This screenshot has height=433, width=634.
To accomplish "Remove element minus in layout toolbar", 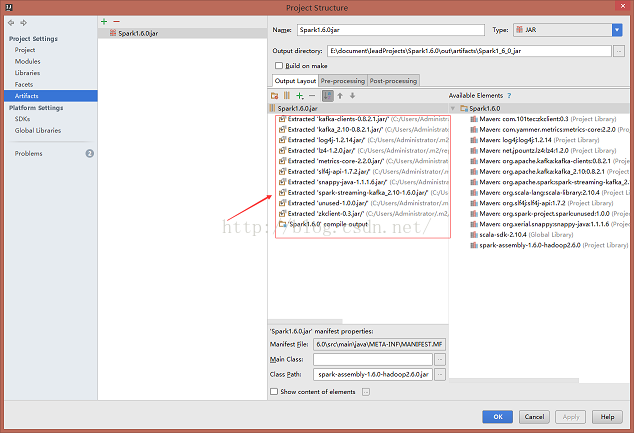I will pos(312,96).
